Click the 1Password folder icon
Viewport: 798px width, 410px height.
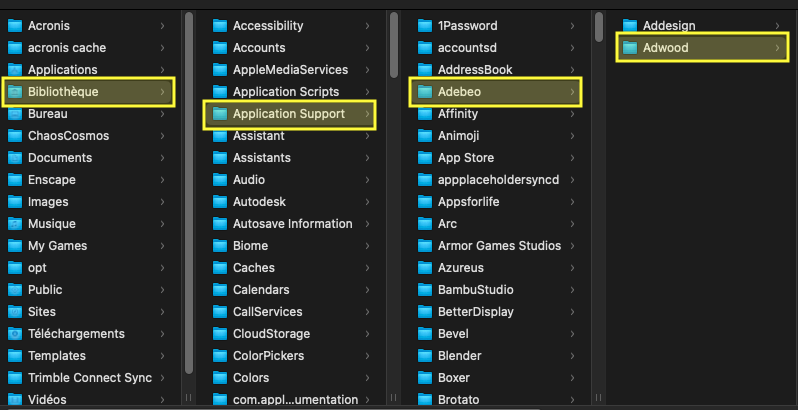pyautogui.click(x=424, y=25)
